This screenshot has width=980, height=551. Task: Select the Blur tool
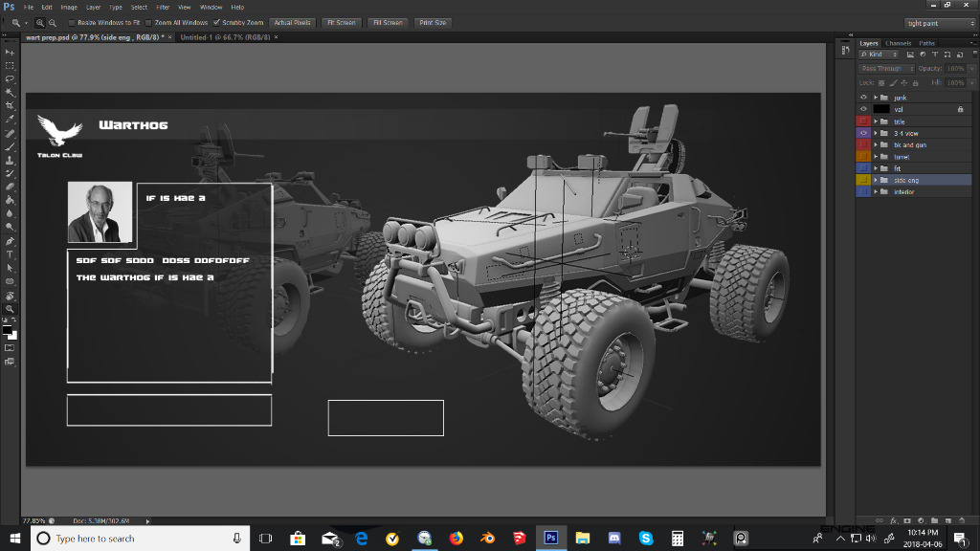(x=10, y=213)
